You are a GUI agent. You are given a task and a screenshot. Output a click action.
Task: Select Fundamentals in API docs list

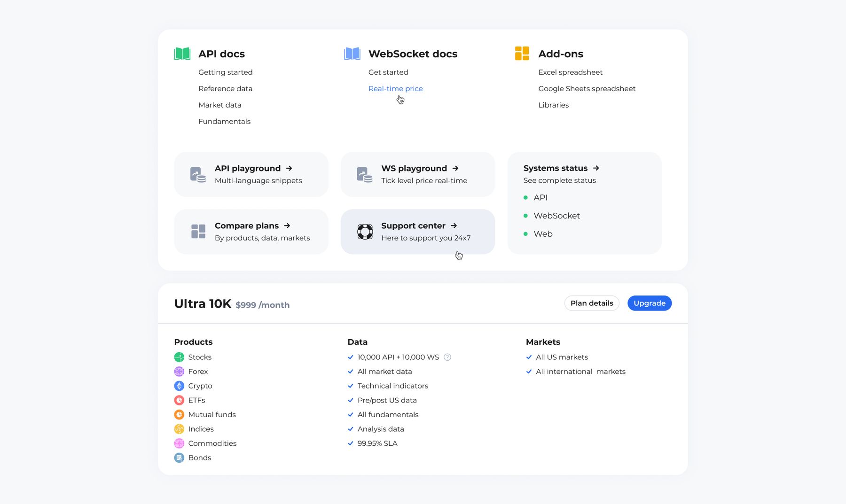coord(224,122)
